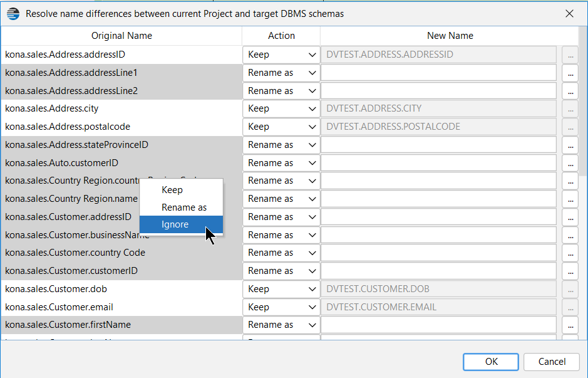588x378 pixels.
Task: Open Action dropdown for Address.postalcode row
Action: pos(281,127)
